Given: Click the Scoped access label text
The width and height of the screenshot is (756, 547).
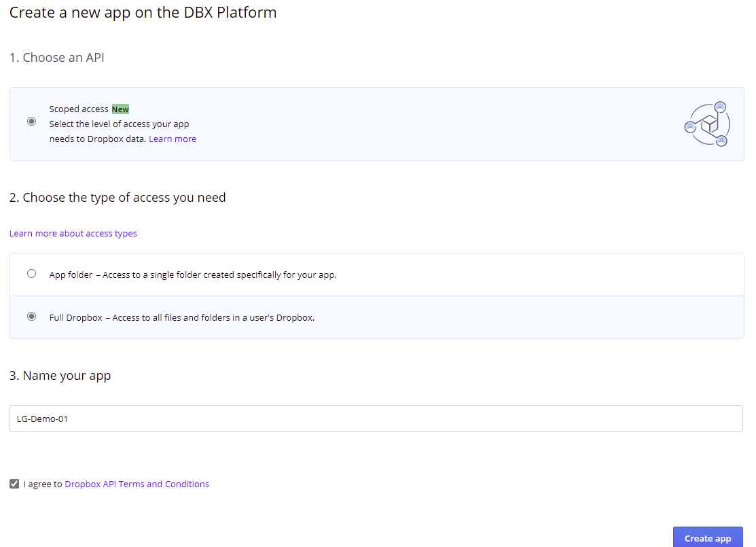Looking at the screenshot, I should click(79, 109).
